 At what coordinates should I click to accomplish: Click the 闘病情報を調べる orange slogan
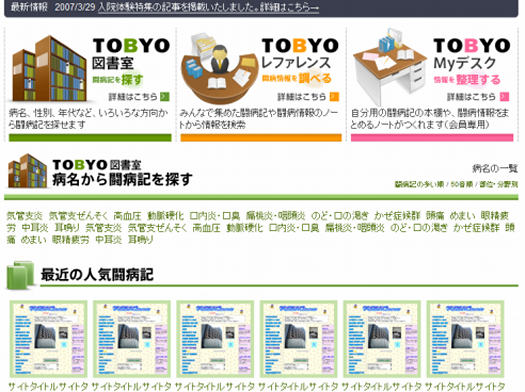(x=297, y=79)
